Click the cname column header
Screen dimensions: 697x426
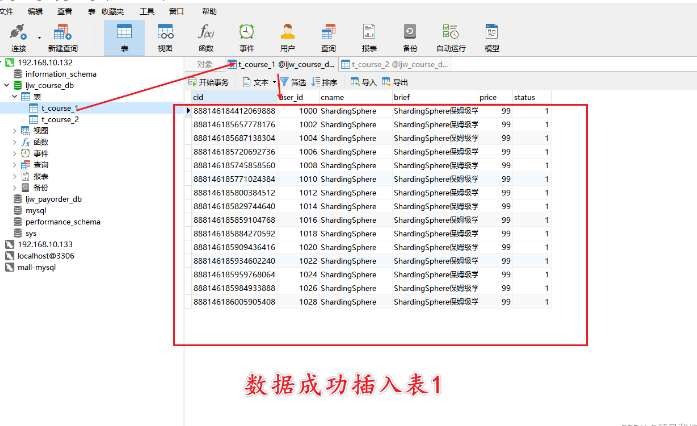point(356,97)
